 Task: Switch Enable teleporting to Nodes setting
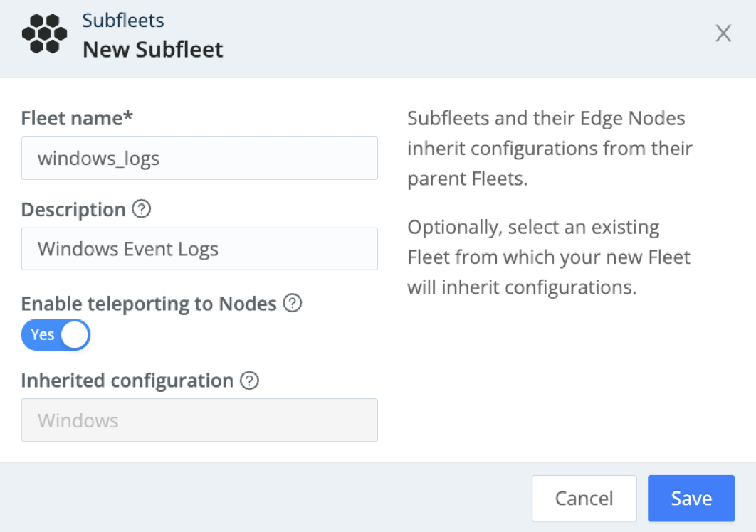pyautogui.click(x=56, y=334)
